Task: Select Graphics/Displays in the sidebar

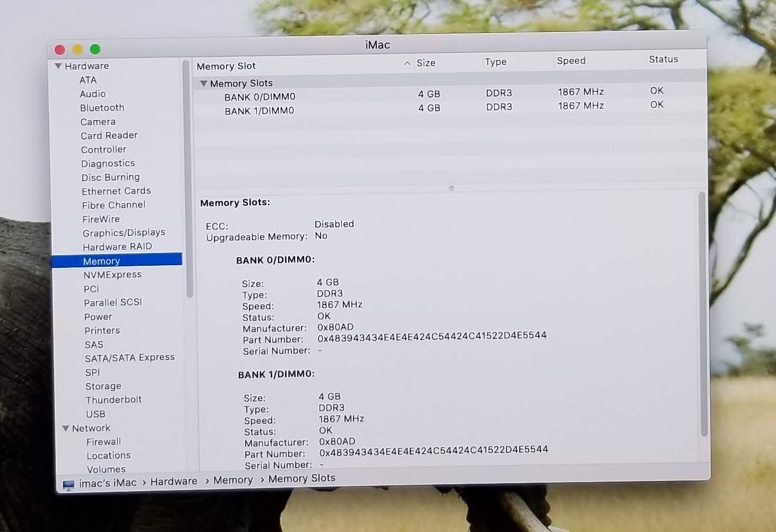Action: [x=124, y=233]
